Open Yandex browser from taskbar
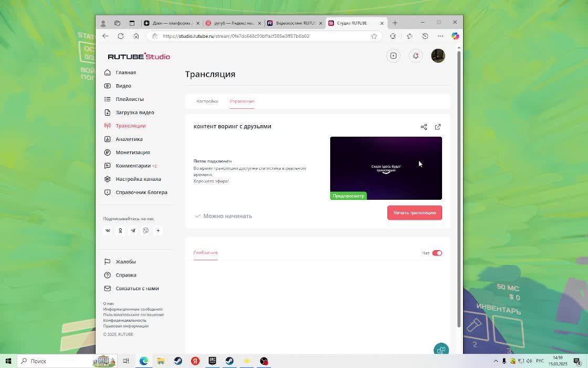This screenshot has height=368, width=588. [195, 361]
